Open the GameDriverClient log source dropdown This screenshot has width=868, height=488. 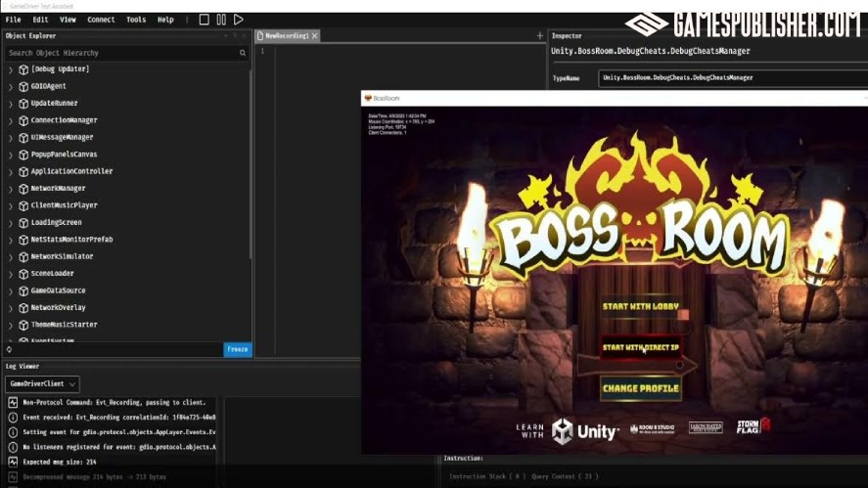42,384
